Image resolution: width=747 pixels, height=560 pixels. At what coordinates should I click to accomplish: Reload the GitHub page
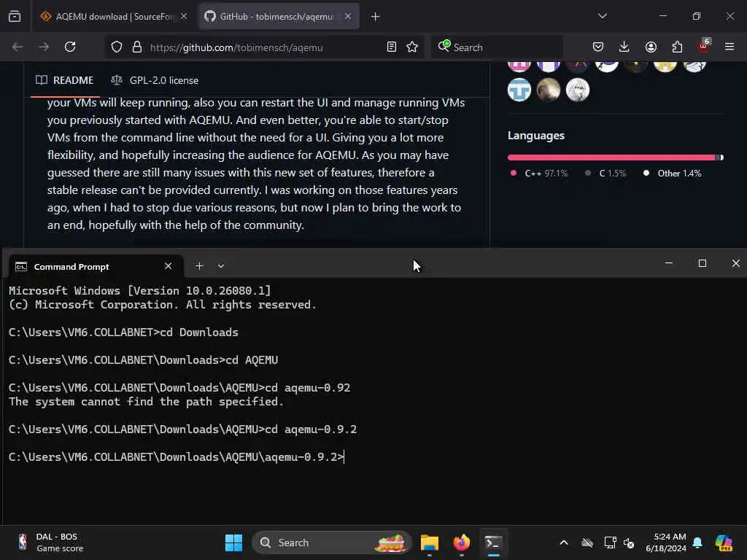pos(70,47)
